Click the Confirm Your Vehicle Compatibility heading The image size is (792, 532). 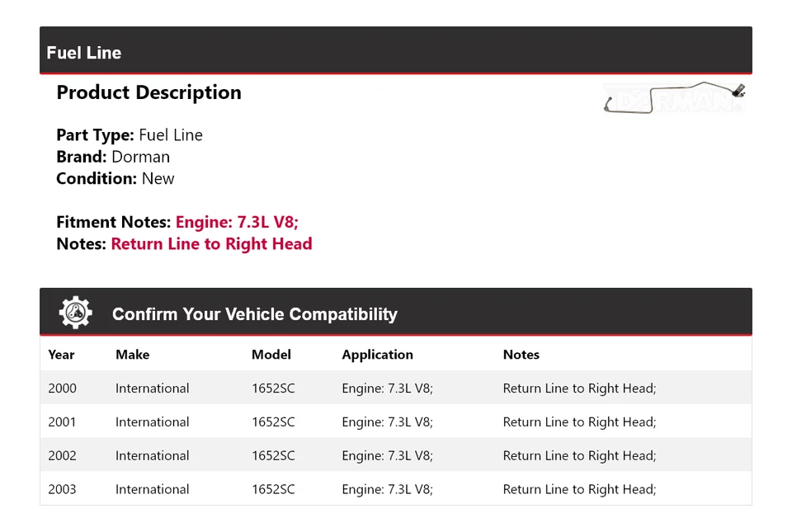254,314
